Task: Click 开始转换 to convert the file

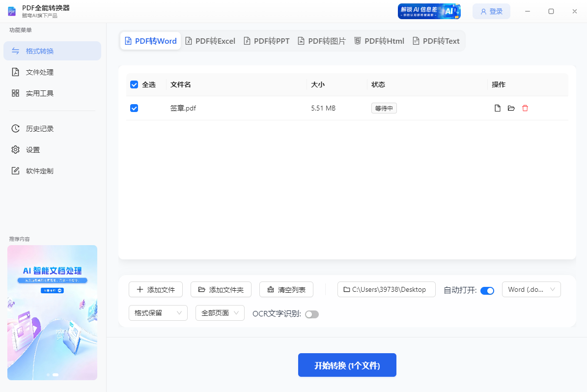Action: tap(347, 365)
